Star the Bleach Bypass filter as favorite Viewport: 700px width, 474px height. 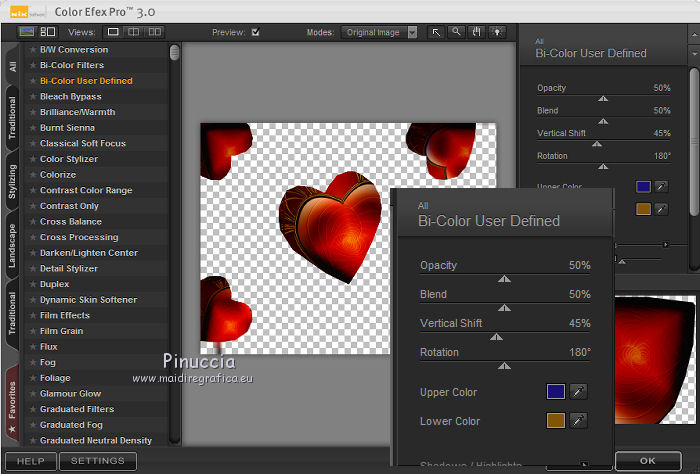pos(32,97)
